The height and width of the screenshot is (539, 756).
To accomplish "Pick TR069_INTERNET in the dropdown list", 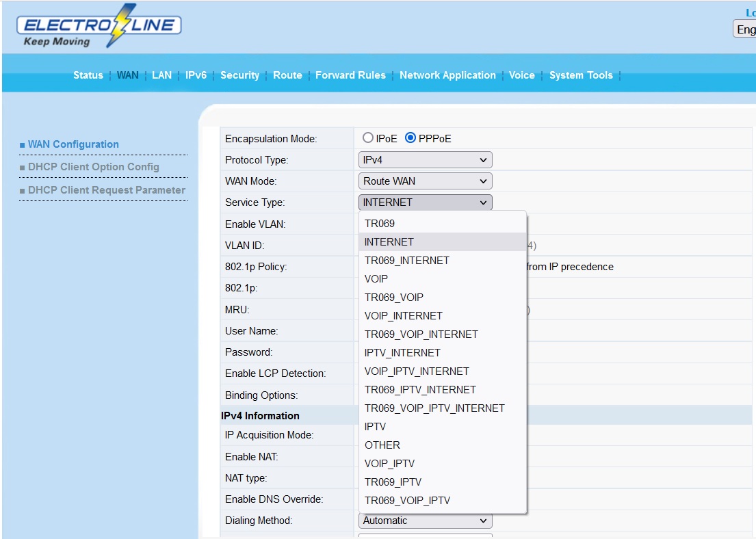I will coord(406,261).
